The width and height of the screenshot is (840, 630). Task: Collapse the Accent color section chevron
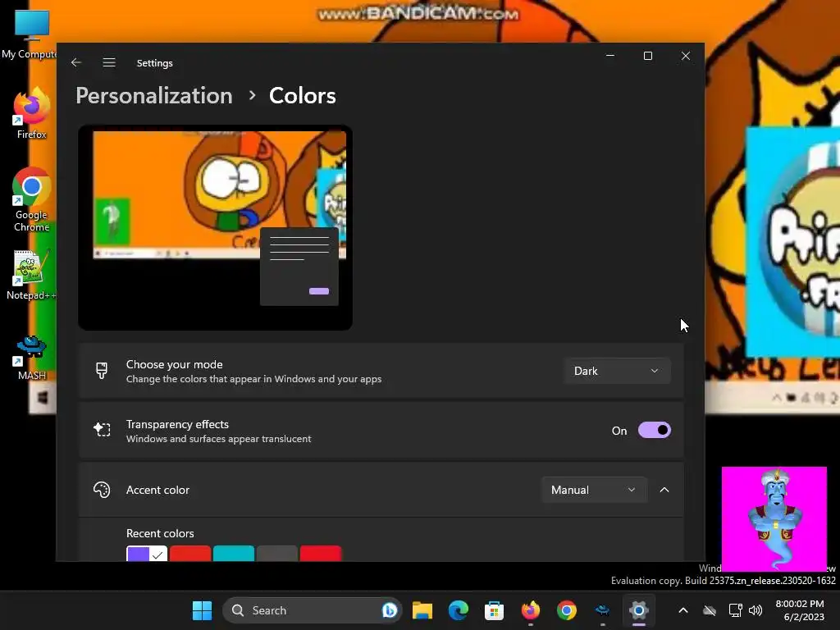tap(664, 490)
